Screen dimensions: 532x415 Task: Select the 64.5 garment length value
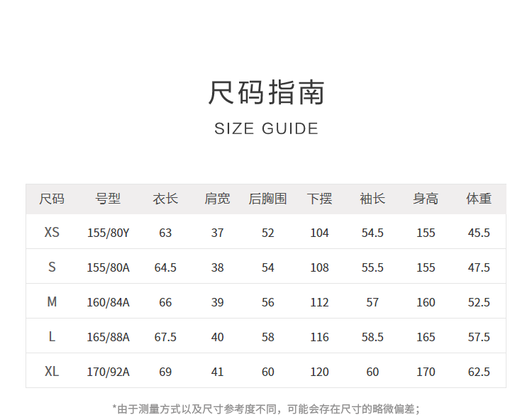(x=165, y=267)
